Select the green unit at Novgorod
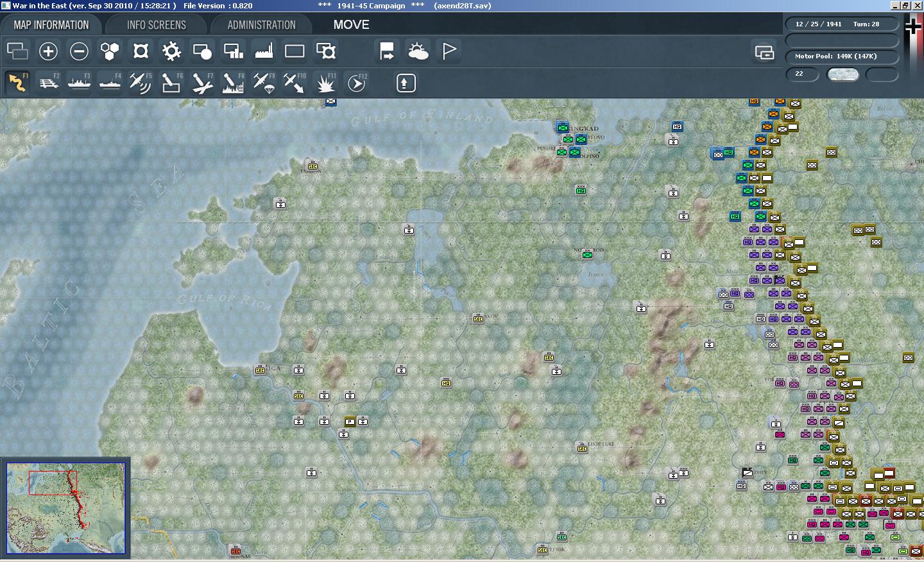The height and width of the screenshot is (562, 924). click(586, 255)
